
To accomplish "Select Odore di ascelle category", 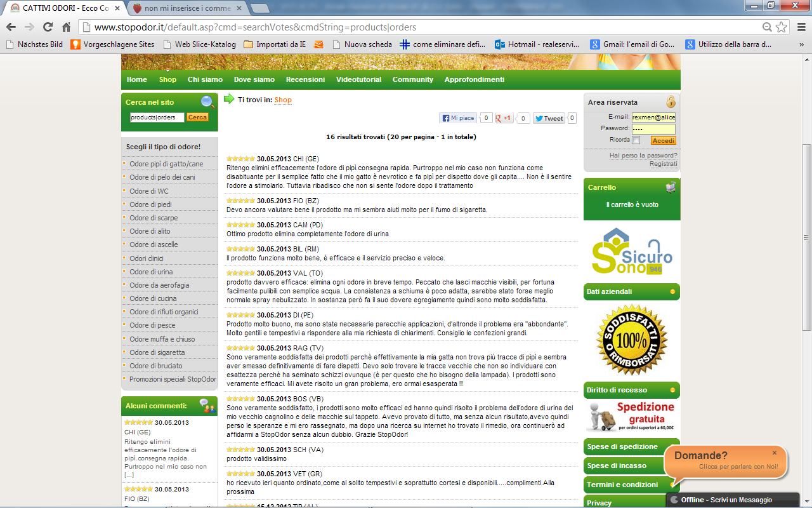I will click(154, 244).
